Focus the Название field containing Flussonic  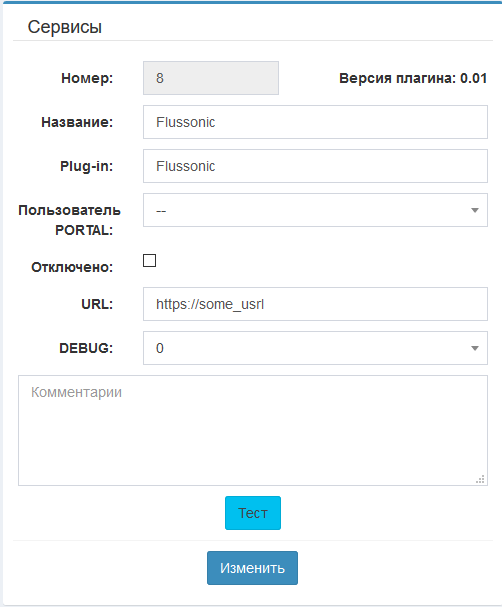click(315, 122)
